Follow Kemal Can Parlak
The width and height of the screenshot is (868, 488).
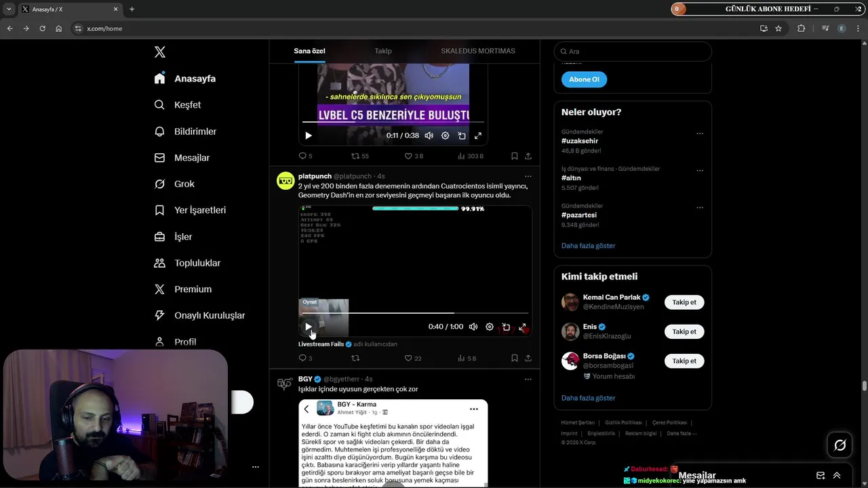click(x=684, y=302)
